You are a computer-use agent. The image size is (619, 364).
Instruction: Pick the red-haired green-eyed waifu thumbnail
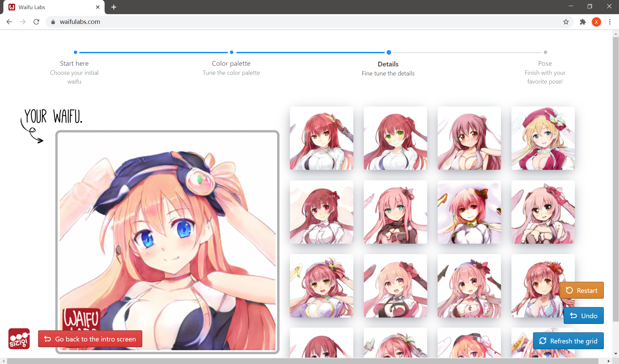(395, 138)
